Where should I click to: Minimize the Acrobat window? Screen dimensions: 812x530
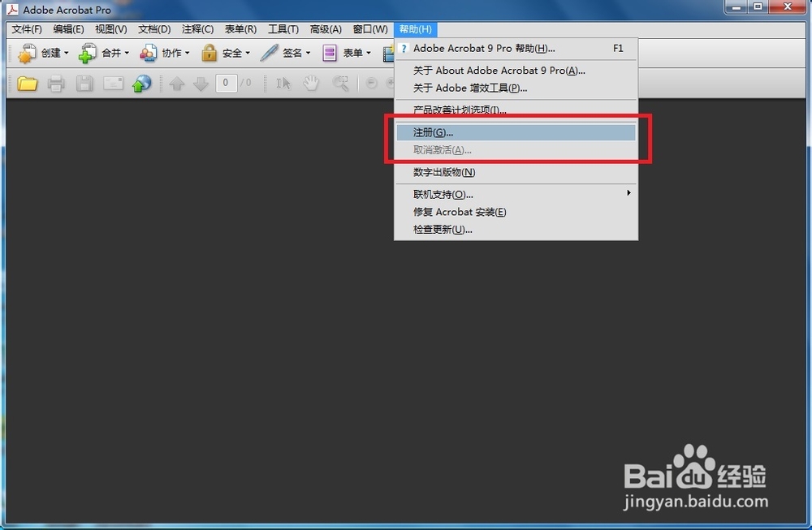736,6
